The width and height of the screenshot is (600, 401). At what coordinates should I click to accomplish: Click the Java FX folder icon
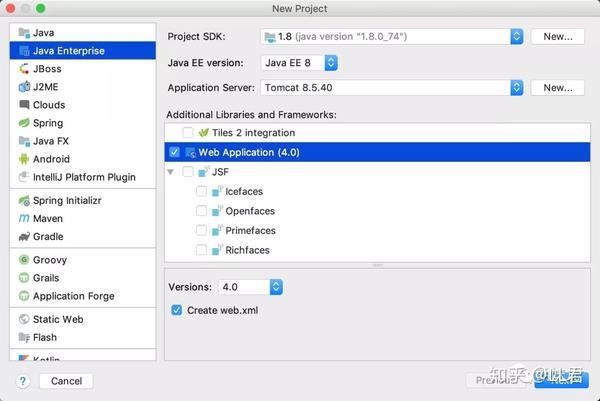click(x=24, y=141)
